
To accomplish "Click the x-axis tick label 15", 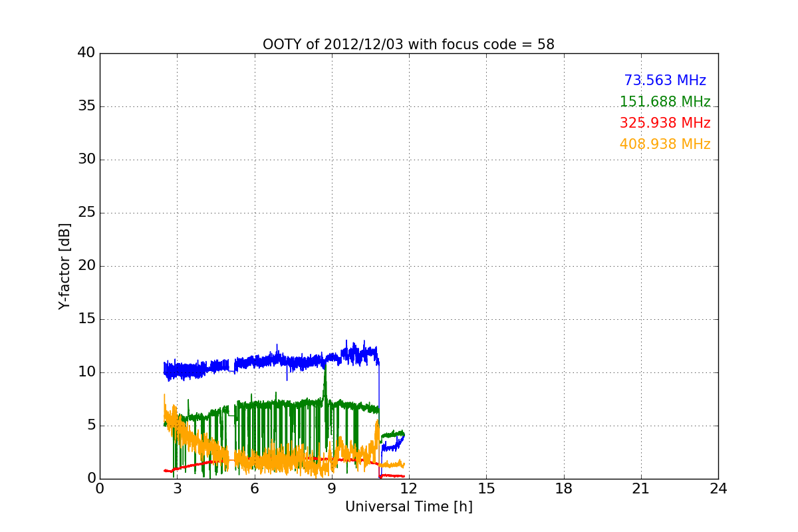I will click(x=486, y=489).
